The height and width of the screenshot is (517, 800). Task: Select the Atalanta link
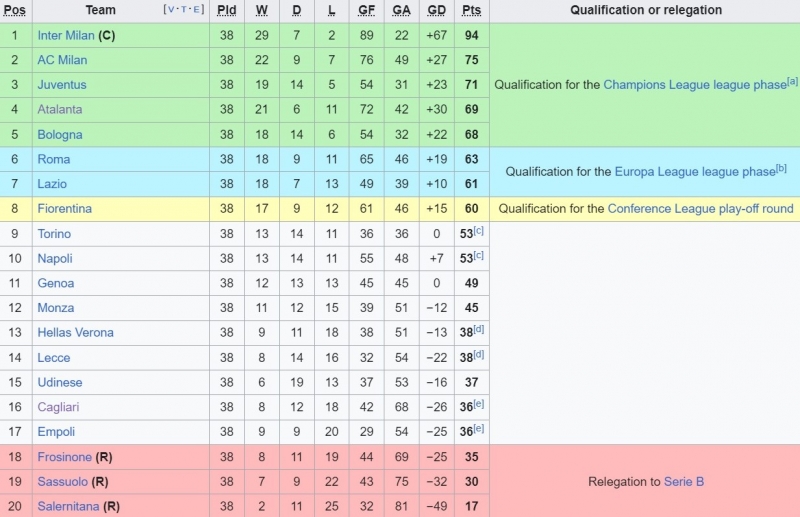[x=60, y=109]
